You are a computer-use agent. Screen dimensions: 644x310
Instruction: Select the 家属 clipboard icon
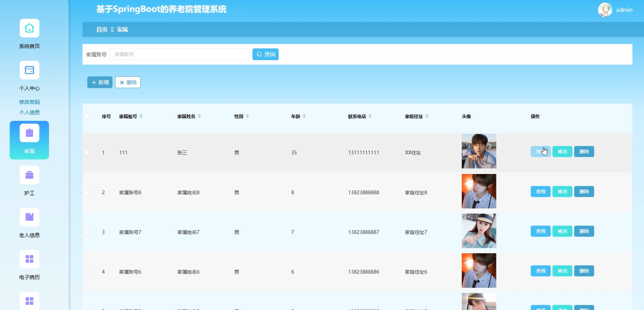click(x=29, y=133)
